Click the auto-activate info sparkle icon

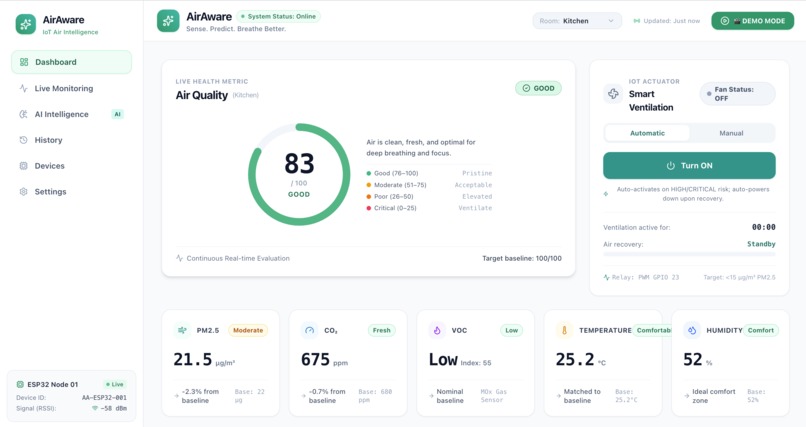[x=606, y=194]
